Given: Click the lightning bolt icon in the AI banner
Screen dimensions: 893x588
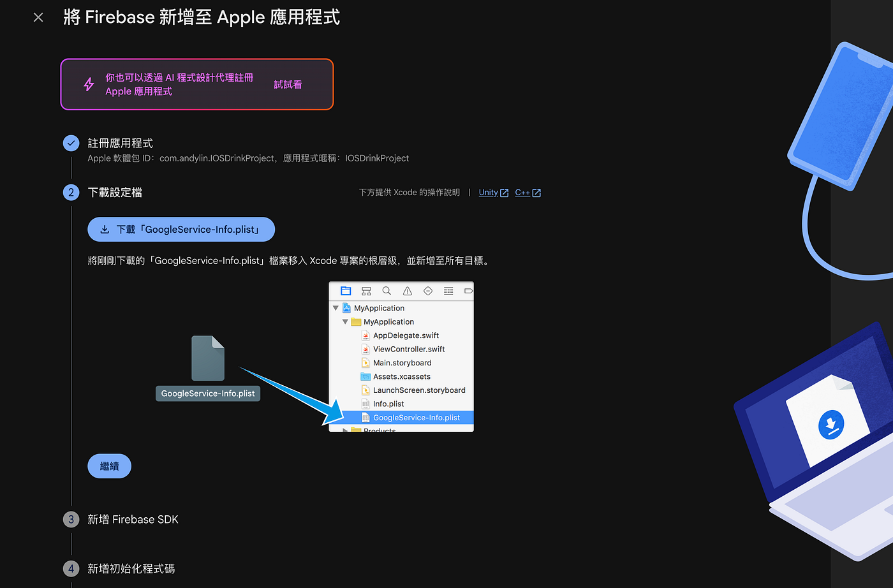Looking at the screenshot, I should pos(89,84).
